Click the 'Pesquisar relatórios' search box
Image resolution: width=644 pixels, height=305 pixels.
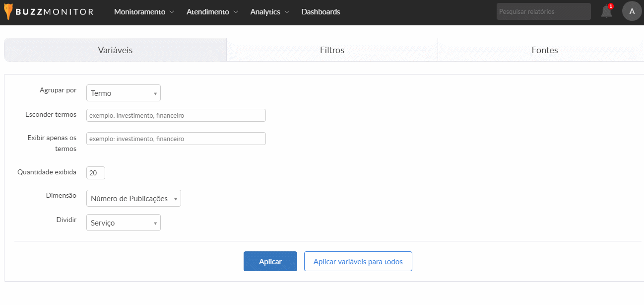(x=543, y=11)
